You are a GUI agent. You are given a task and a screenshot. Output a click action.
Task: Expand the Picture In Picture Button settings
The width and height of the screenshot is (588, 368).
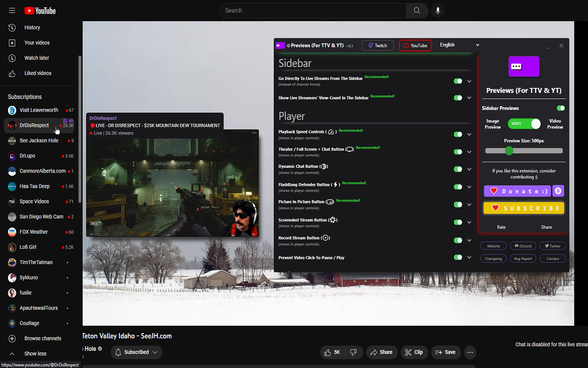pos(469,204)
